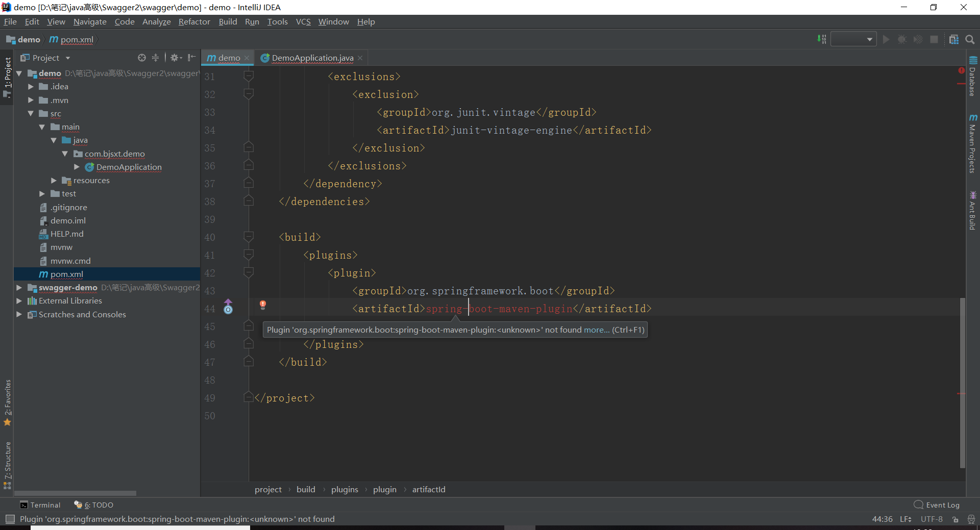This screenshot has width=980, height=530.
Task: Click the Collapse All icon in Project panel
Action: (155, 58)
